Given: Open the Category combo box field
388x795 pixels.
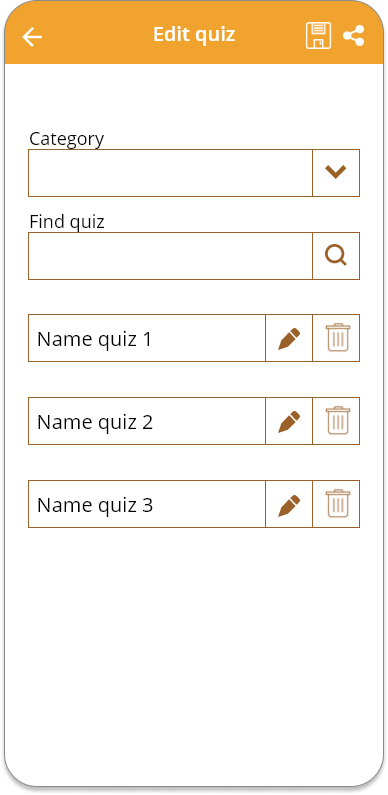Looking at the screenshot, I should click(170, 173).
